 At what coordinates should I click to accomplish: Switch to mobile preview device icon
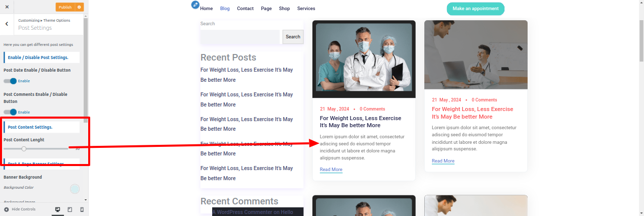coord(82,209)
